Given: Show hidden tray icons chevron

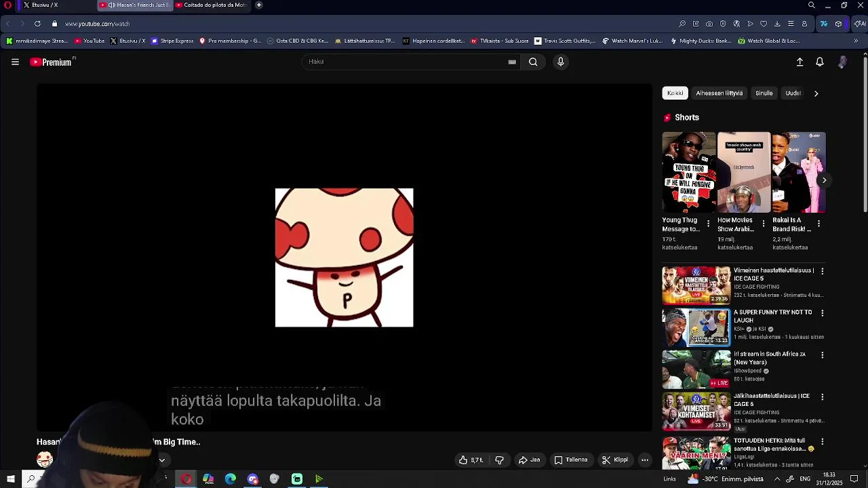Looking at the screenshot, I should (x=777, y=479).
